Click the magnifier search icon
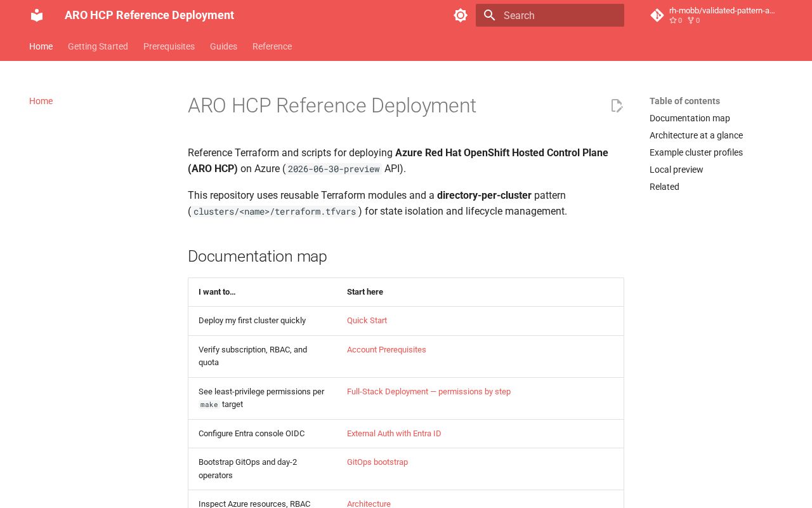This screenshot has width=812, height=508. pos(489,15)
